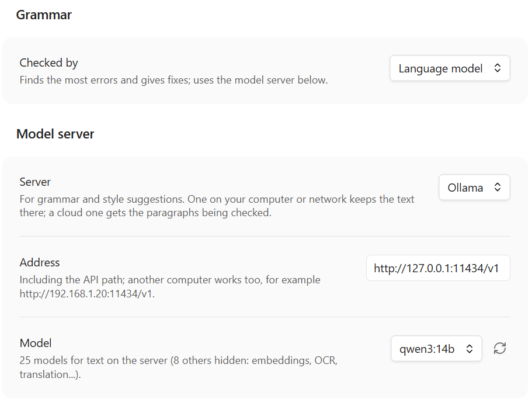Click the Model setting label
Screen dimensions: 532x399
click(x=36, y=343)
